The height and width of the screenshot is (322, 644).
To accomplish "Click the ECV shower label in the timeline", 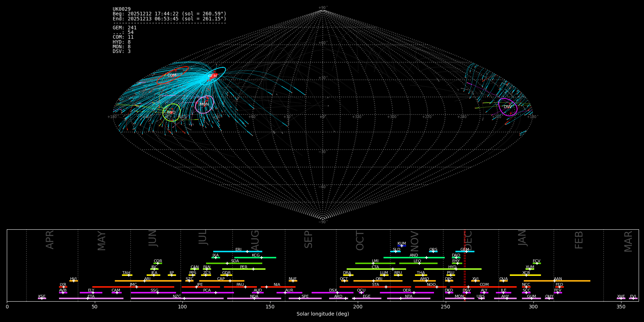I will [536, 261].
